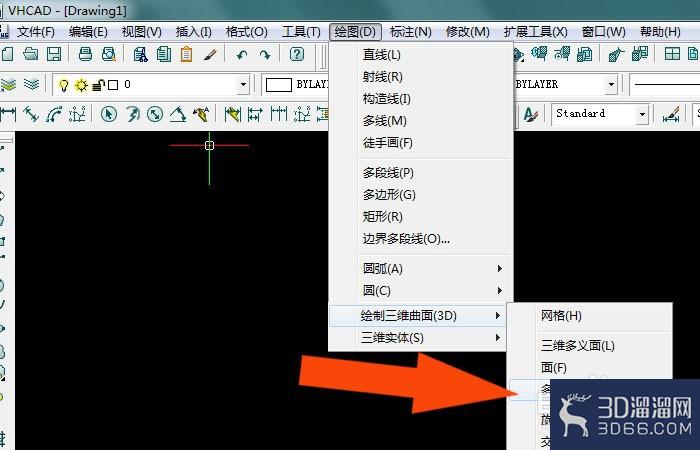Click the dimension style brush icon
Image resolution: width=700 pixels, height=450 pixels.
click(671, 115)
